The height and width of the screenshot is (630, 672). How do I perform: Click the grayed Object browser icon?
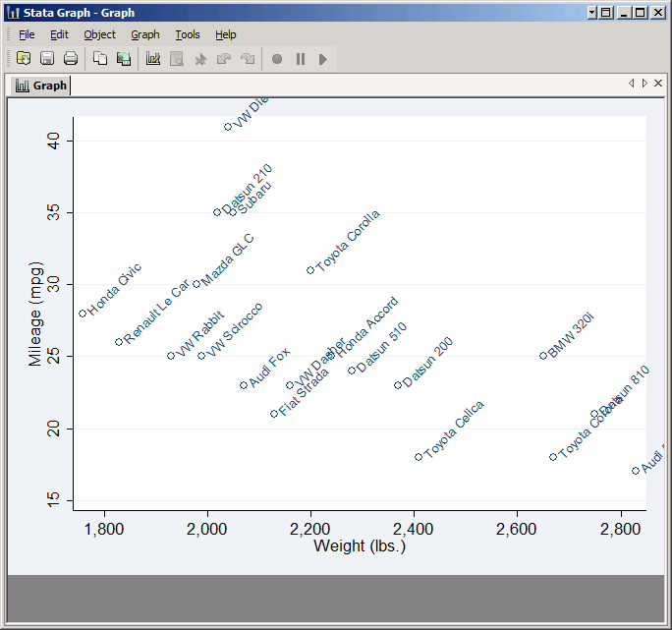[177, 58]
